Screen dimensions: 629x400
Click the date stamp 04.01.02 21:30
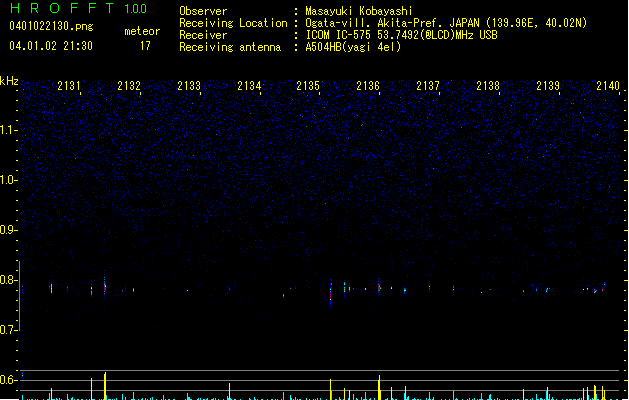[x=51, y=46]
